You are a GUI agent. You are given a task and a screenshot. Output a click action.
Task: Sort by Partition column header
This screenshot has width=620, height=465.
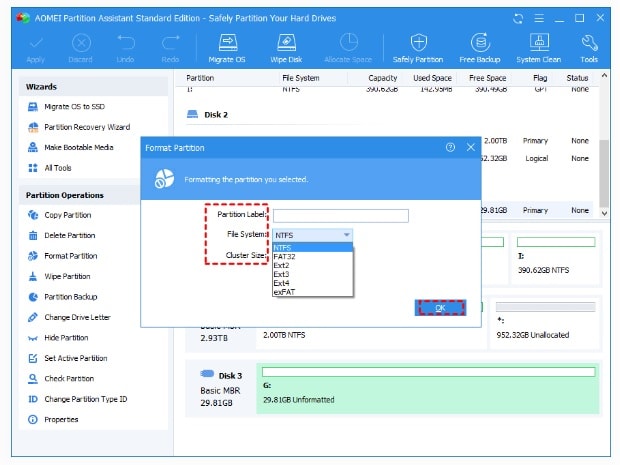pos(200,78)
